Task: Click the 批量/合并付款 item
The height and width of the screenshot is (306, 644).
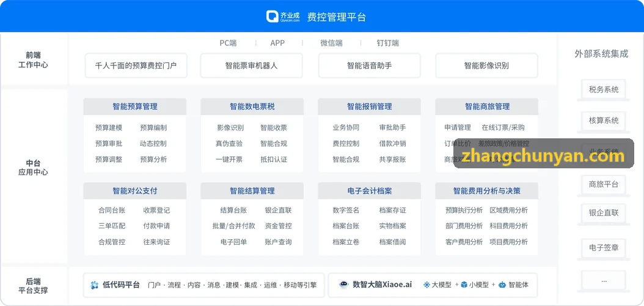Action: (233, 226)
